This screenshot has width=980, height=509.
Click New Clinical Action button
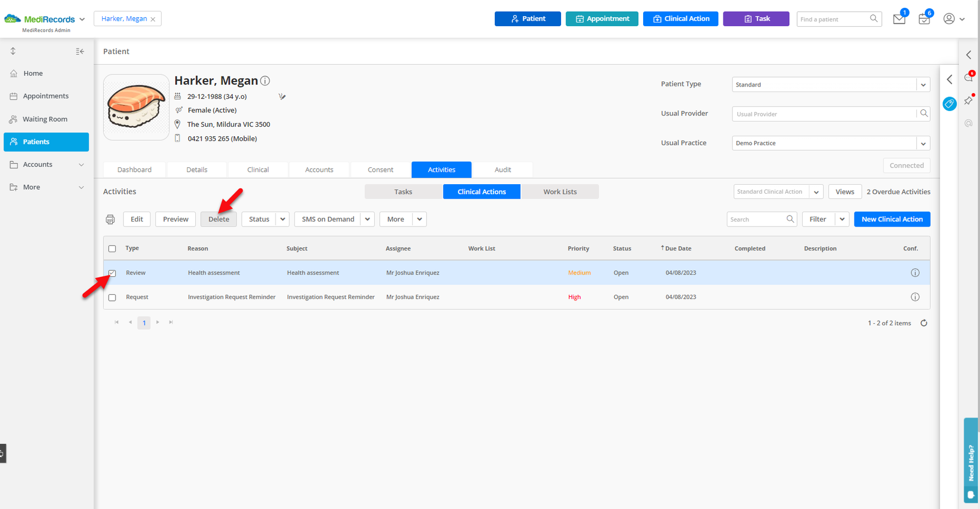click(892, 219)
